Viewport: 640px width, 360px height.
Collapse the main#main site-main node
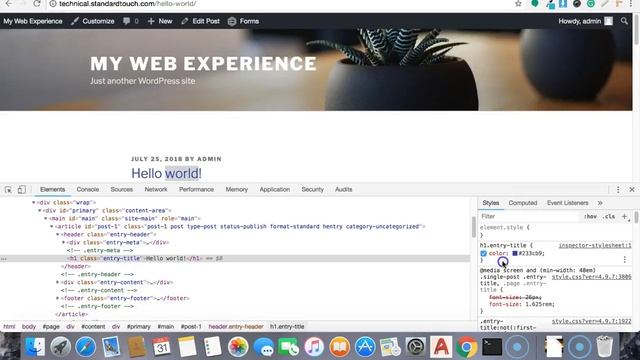pyautogui.click(x=46, y=218)
